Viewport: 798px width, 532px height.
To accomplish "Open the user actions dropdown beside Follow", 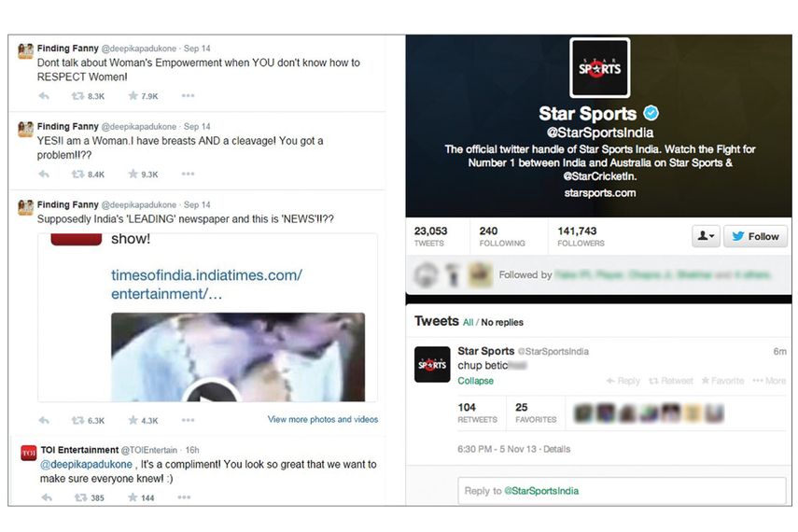I will (x=706, y=236).
